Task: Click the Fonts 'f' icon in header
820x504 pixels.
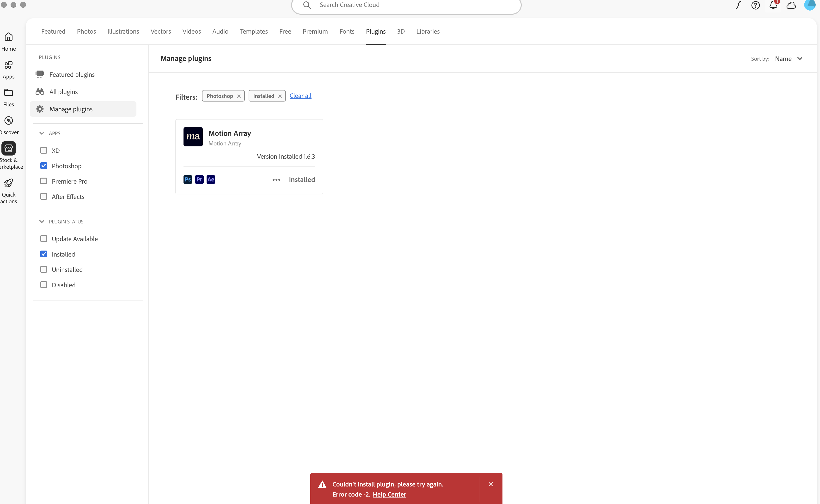Action: click(738, 5)
